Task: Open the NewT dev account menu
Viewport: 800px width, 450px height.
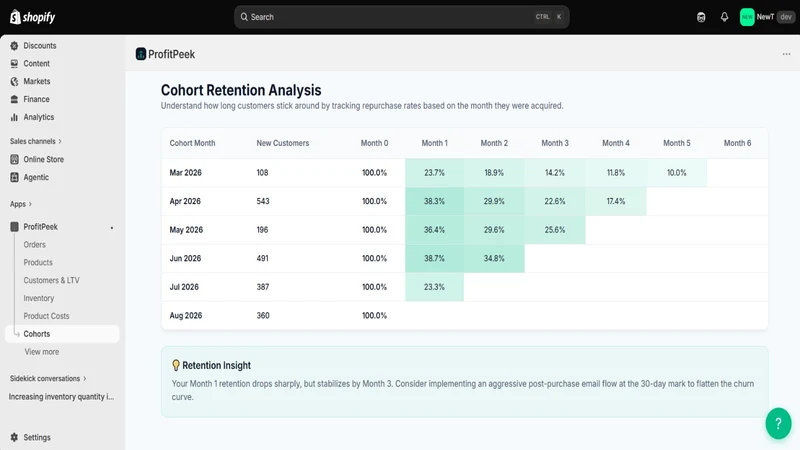Action: coord(767,17)
